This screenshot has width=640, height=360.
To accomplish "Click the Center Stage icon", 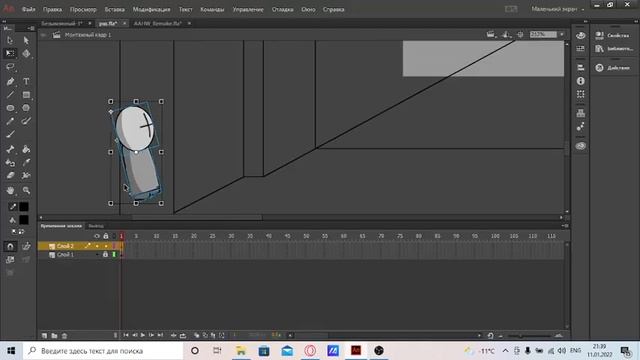I will (x=520, y=35).
